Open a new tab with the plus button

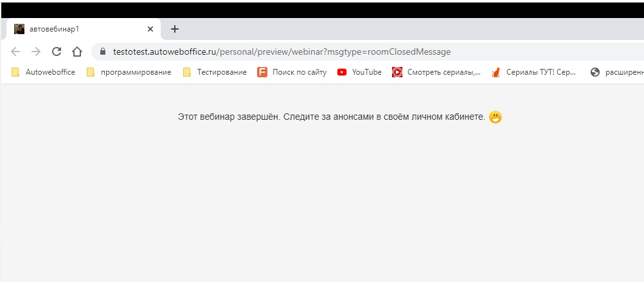[x=175, y=29]
